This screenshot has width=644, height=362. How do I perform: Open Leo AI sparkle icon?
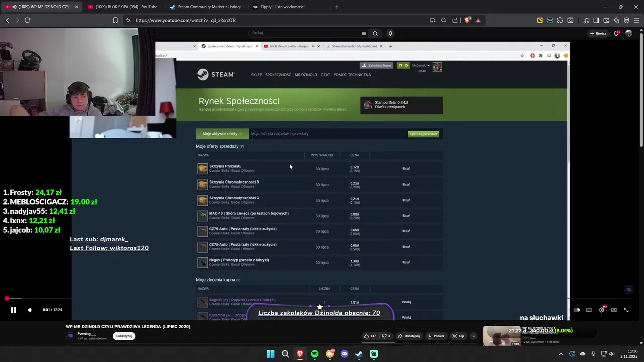point(616,20)
